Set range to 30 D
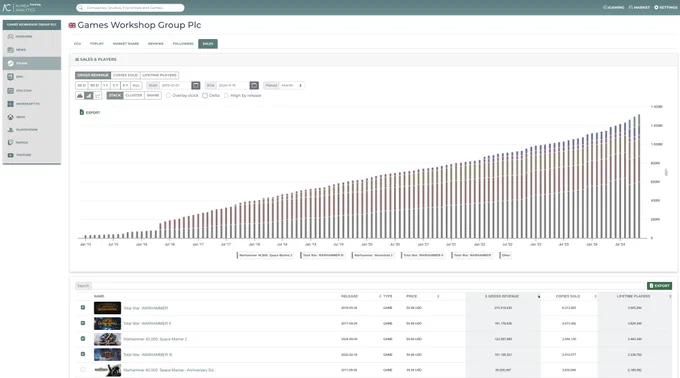680x378 pixels. coord(81,85)
